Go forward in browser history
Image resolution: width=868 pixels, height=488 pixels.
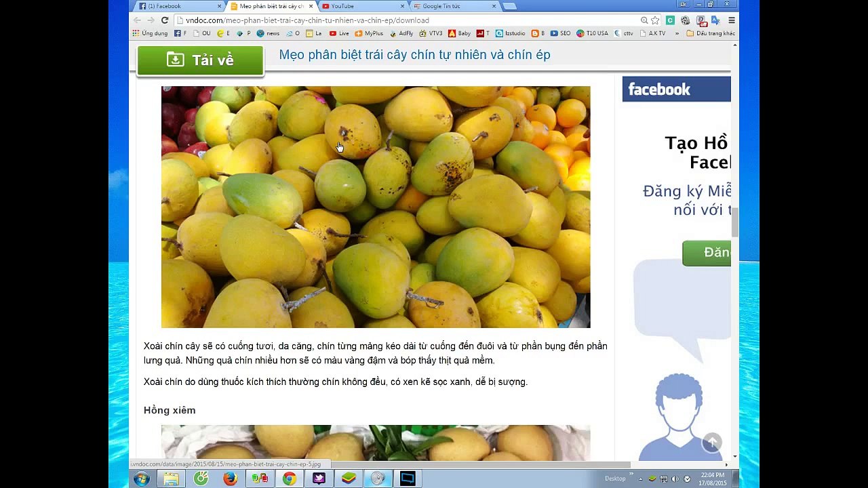pyautogui.click(x=151, y=20)
